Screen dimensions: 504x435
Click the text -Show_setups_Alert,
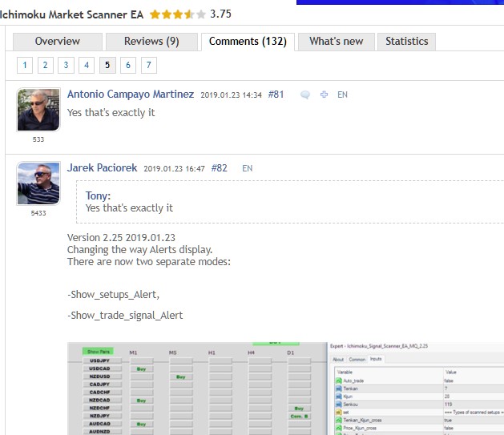coord(114,295)
